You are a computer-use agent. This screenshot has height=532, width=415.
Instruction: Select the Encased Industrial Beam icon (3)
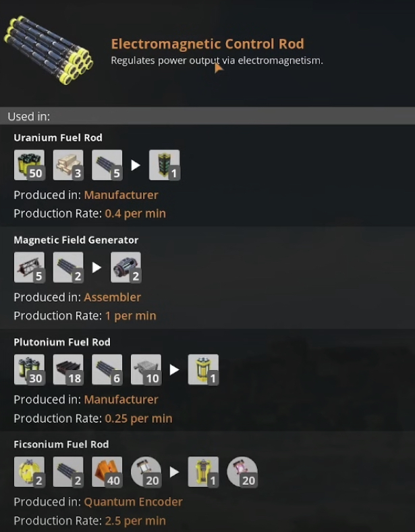[68, 165]
